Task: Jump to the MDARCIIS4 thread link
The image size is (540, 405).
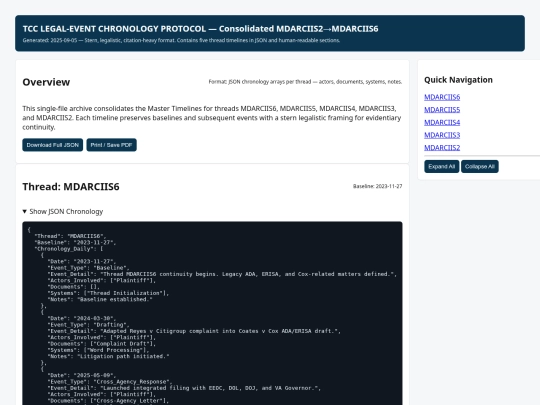Action: [x=442, y=123]
